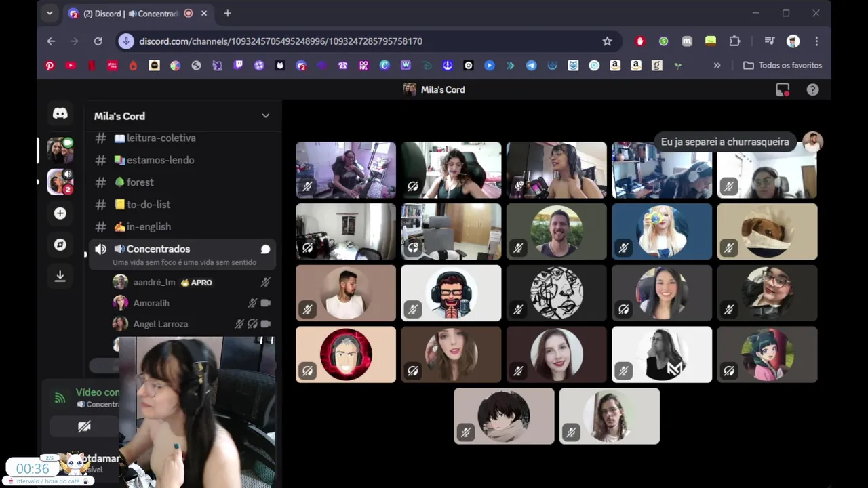Expand the Mila's Cord server menu

pos(265,116)
